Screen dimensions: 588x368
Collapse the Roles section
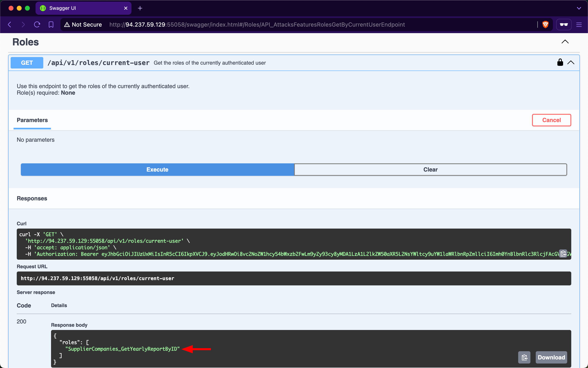coord(565,42)
